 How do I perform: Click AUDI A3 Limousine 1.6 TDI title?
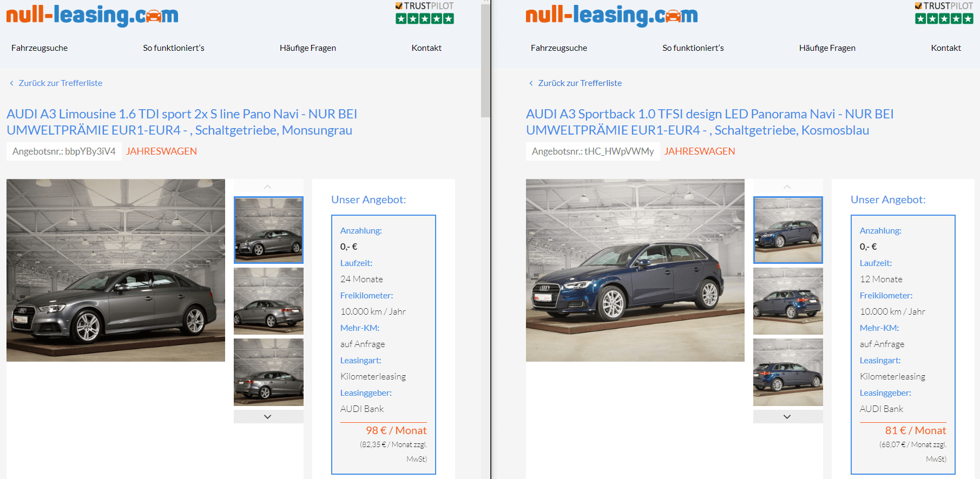point(182,122)
